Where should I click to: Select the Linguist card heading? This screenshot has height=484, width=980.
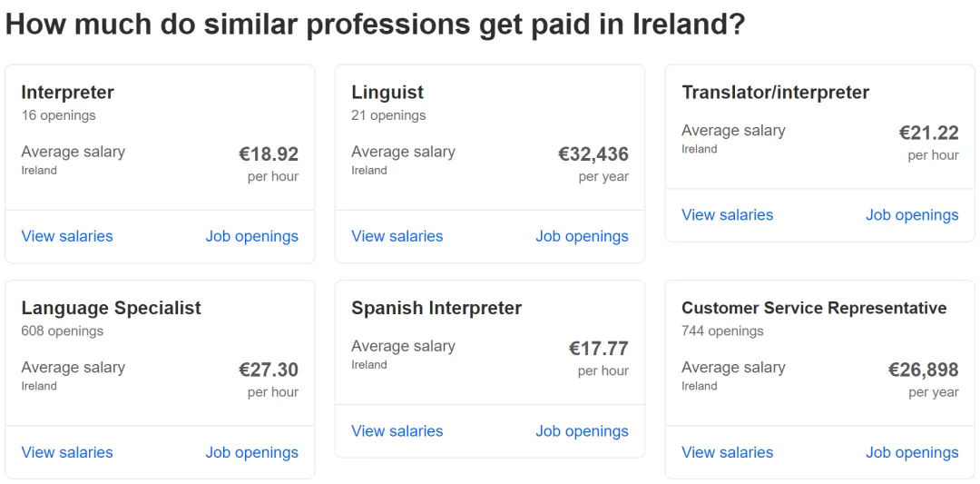pos(387,93)
